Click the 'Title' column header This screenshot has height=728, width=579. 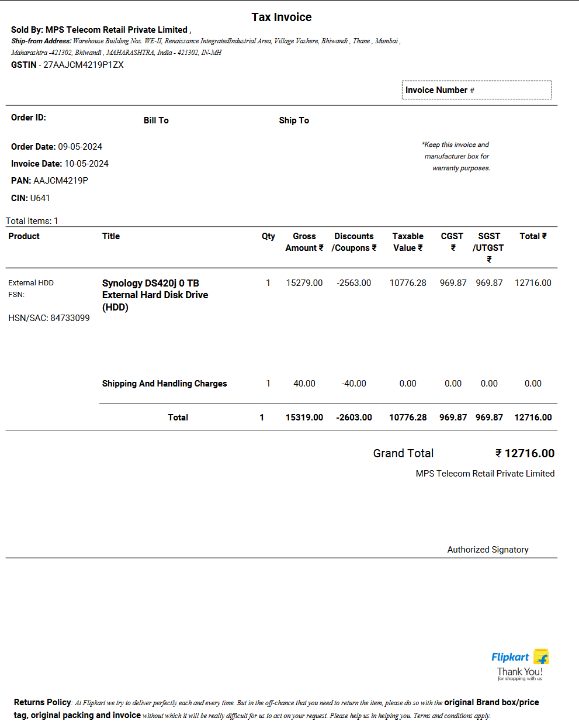pos(111,236)
